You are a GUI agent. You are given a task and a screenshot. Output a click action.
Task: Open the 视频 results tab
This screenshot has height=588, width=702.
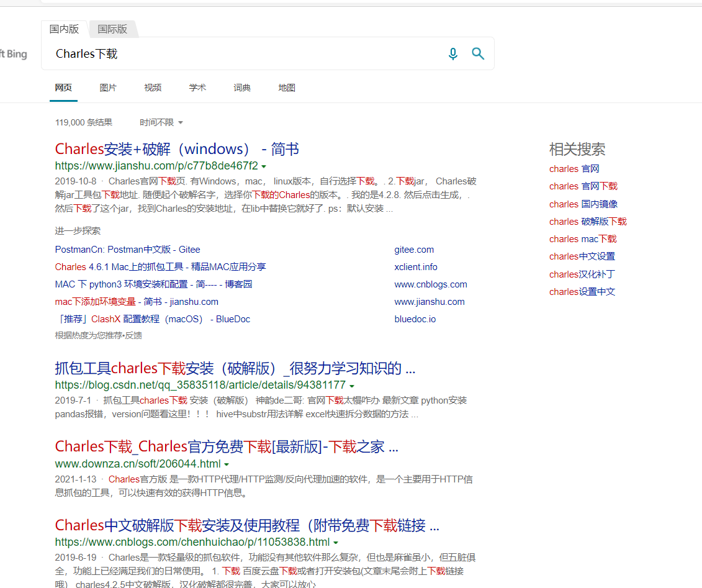coord(153,88)
